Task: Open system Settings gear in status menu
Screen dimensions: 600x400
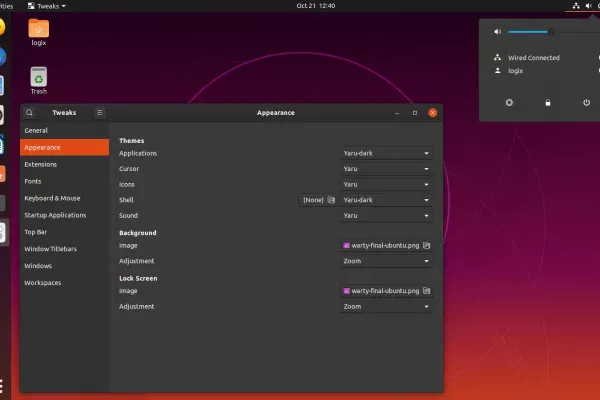Action: click(x=509, y=103)
